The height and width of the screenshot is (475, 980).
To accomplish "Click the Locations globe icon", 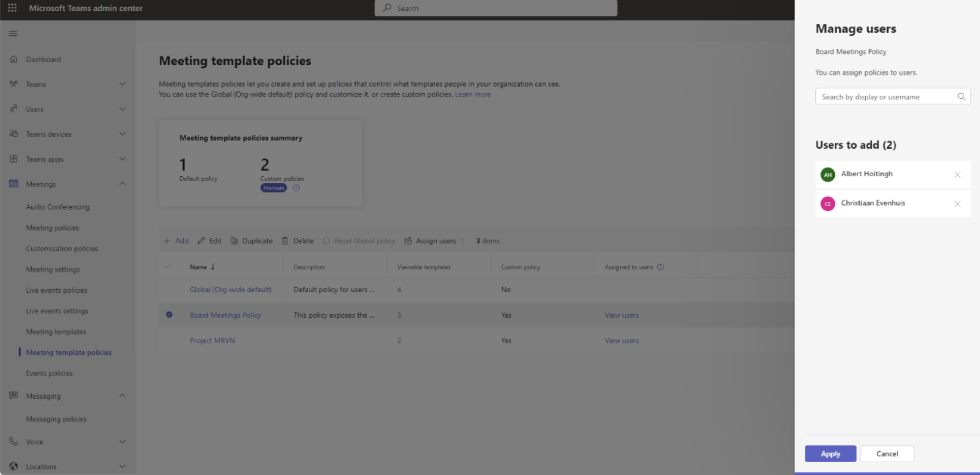I will pyautogui.click(x=13, y=466).
